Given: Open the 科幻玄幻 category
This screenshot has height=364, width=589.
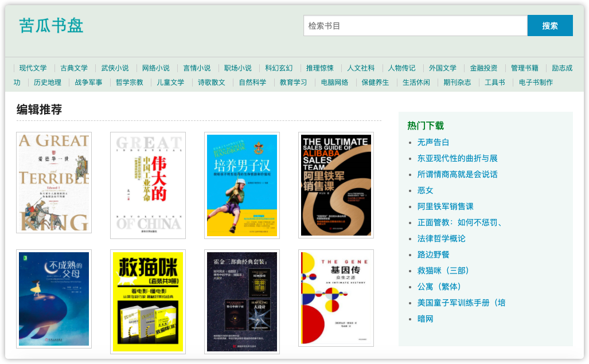Looking at the screenshot, I should pos(279,68).
